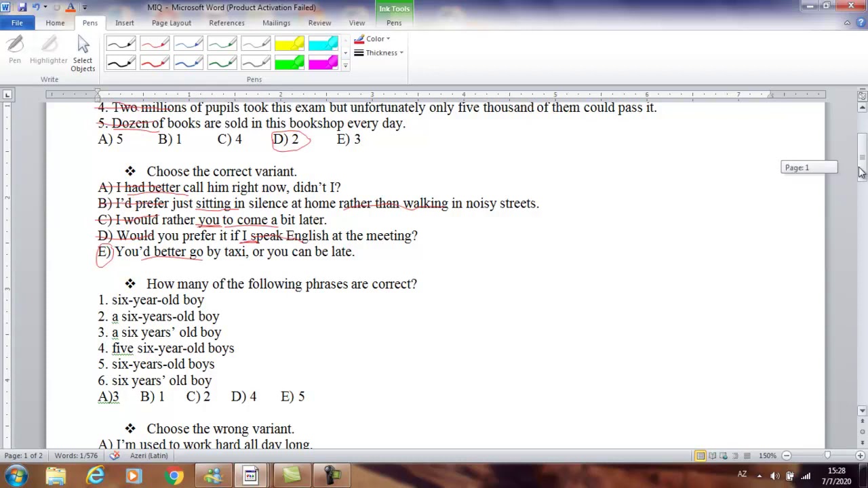The image size is (868, 488).
Task: Switch to Web Layout view
Action: coord(724,455)
